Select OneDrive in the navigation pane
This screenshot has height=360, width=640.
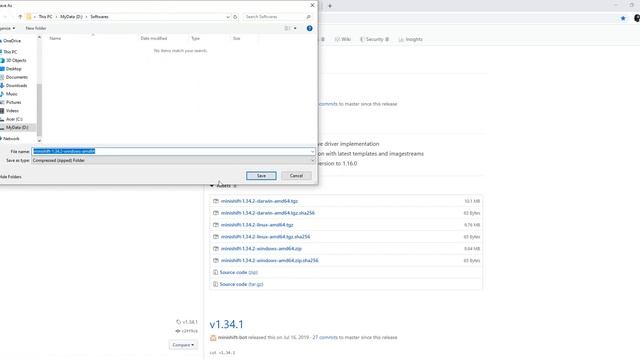11,41
